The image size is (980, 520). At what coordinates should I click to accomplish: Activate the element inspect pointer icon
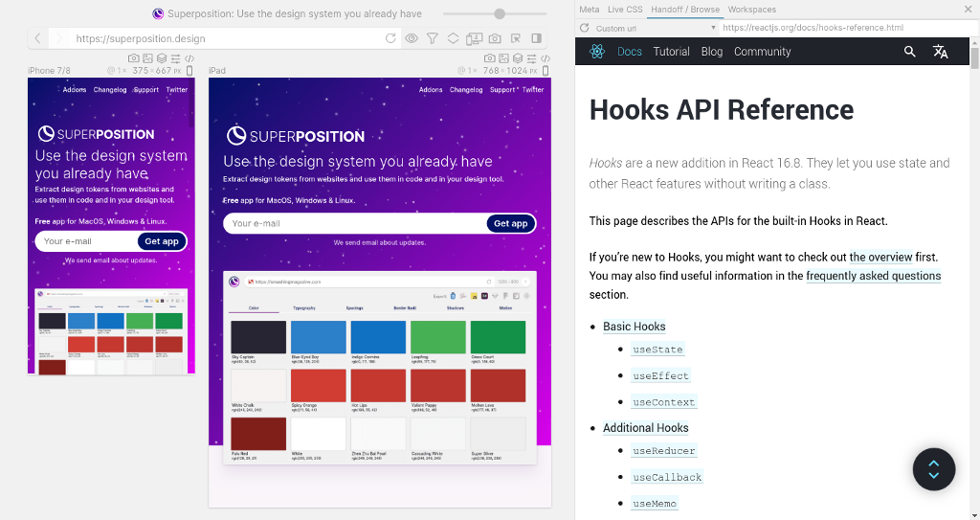point(516,38)
